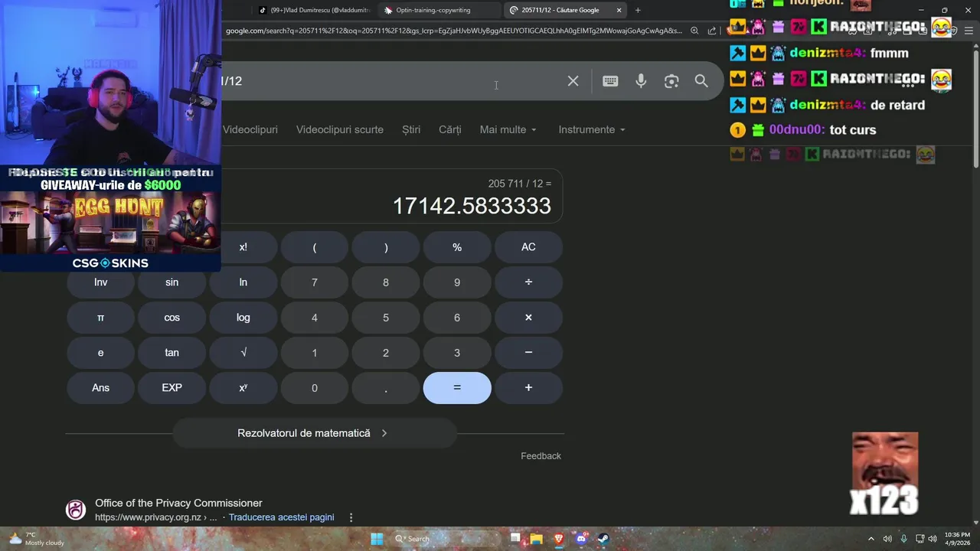Open Discord from the taskbar

pos(581,539)
